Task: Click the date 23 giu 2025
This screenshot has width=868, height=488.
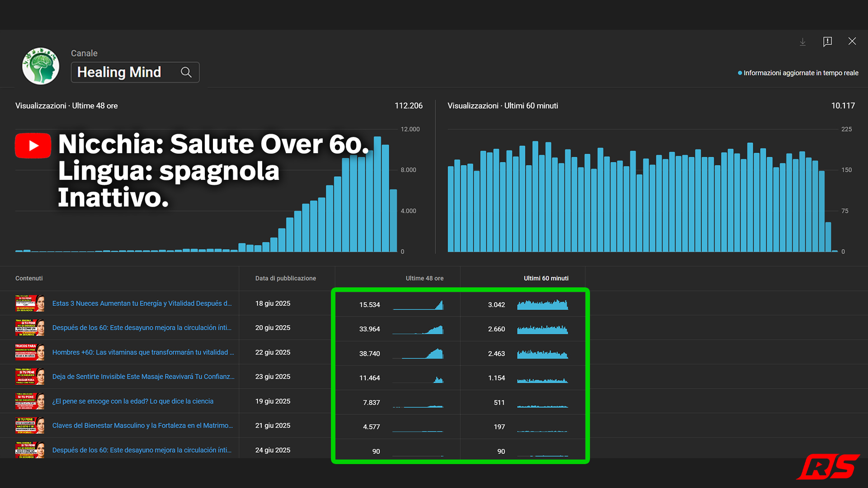Action: point(273,376)
